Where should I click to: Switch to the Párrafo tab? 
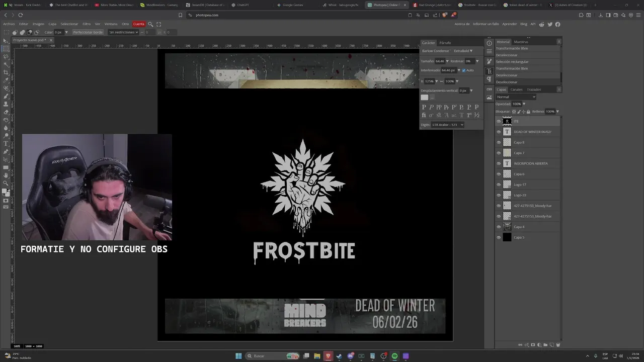[x=445, y=43]
